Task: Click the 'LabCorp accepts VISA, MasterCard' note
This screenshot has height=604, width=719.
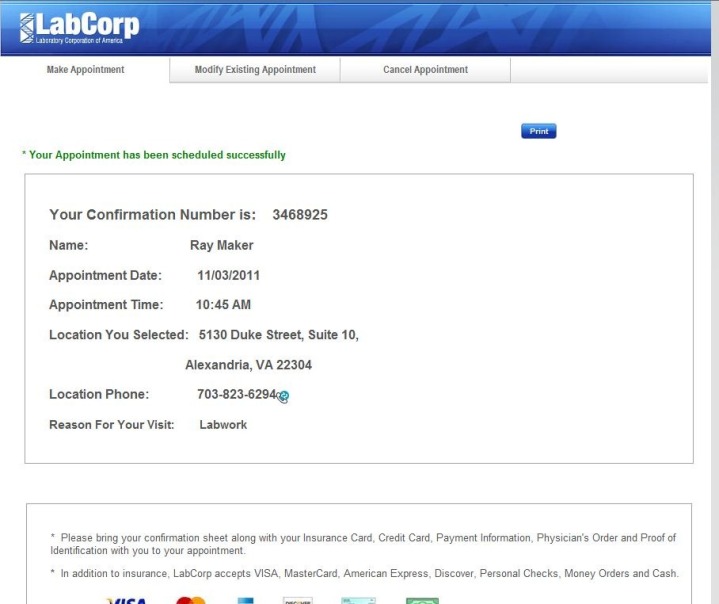Action: point(365,574)
